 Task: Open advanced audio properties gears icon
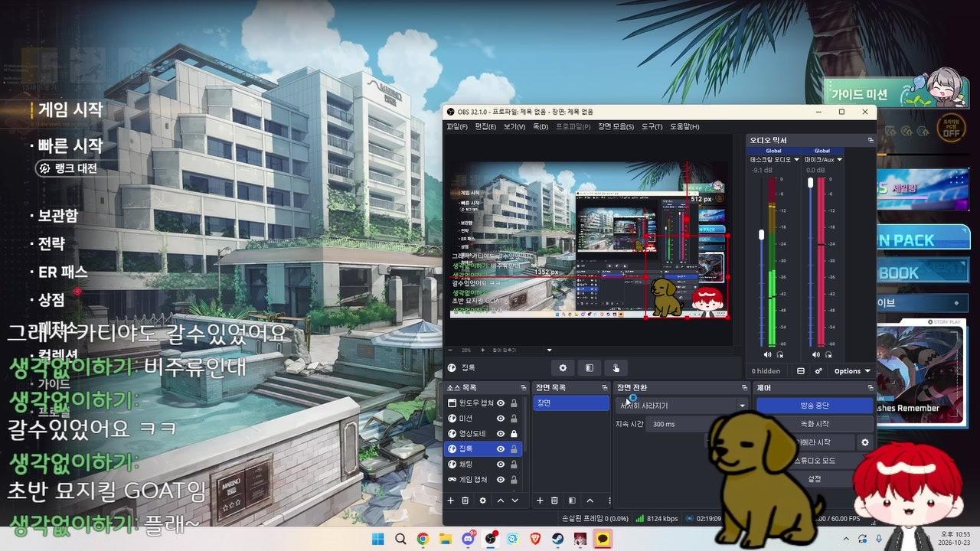coord(818,371)
